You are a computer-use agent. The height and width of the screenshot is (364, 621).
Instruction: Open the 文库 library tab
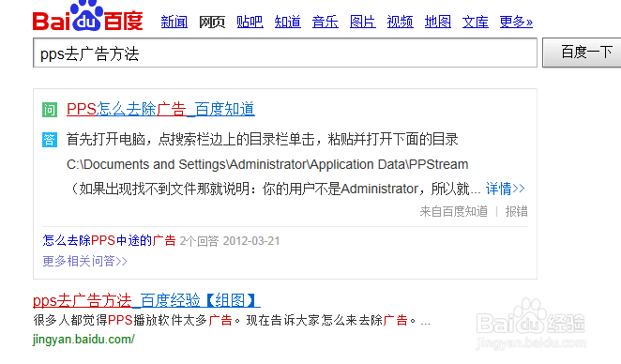pyautogui.click(x=476, y=22)
